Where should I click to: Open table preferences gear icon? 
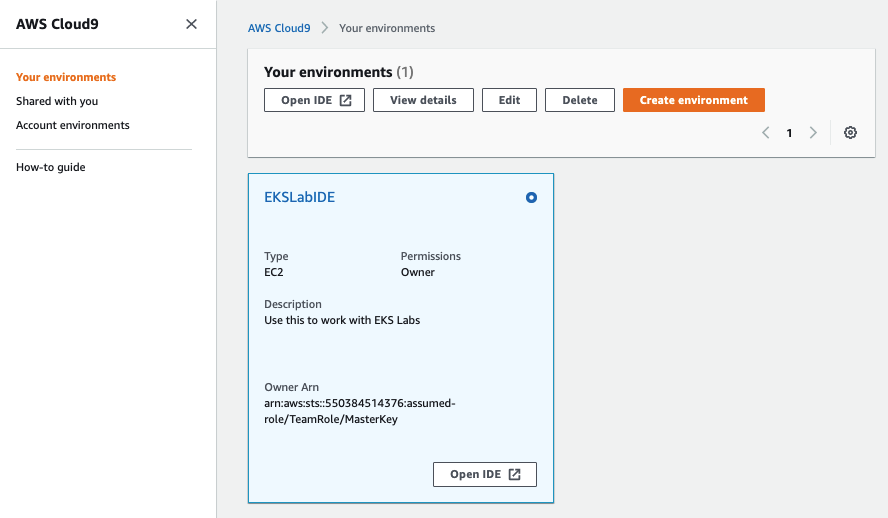(x=850, y=132)
